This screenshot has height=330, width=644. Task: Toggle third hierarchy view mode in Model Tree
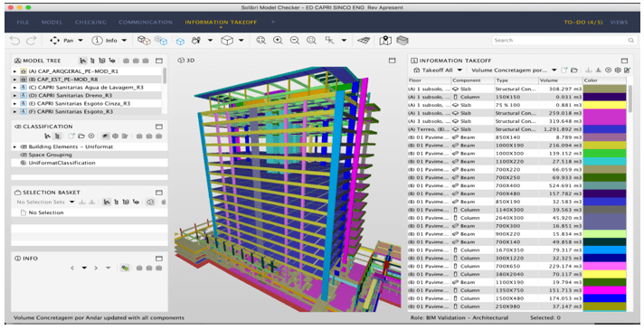(x=102, y=61)
